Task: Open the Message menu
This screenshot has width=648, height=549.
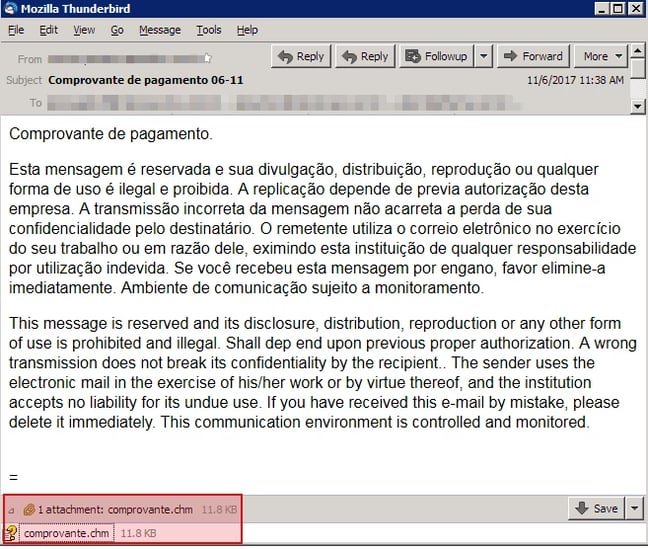Action: coord(160,30)
